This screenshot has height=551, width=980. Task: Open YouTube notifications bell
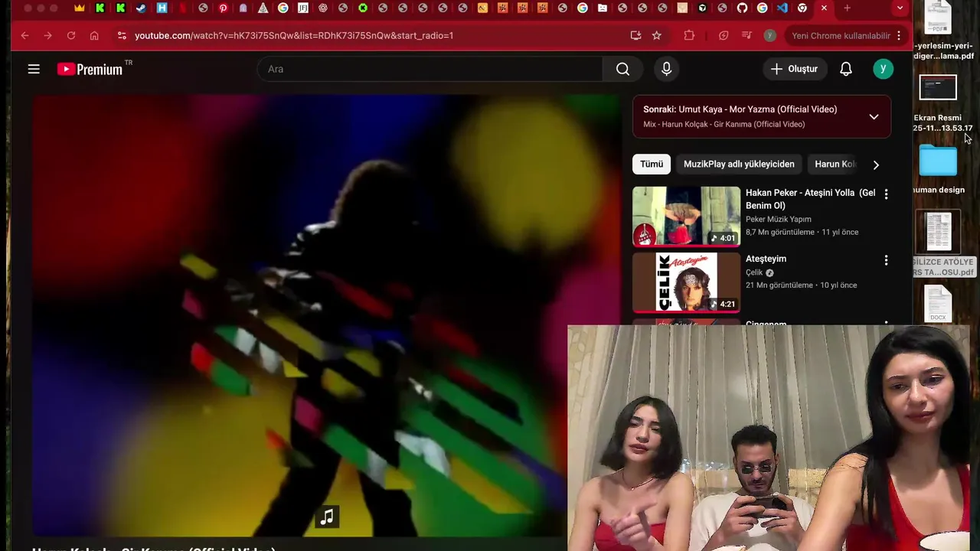(845, 69)
